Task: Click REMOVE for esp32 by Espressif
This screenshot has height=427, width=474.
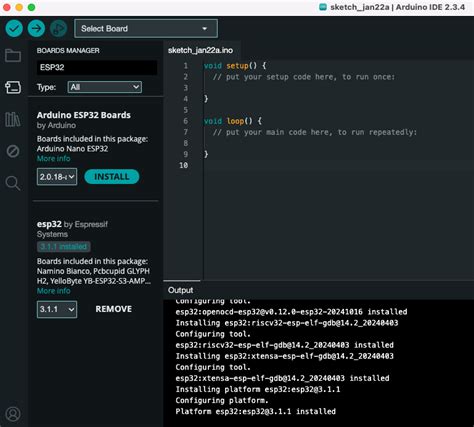Action: (x=114, y=309)
